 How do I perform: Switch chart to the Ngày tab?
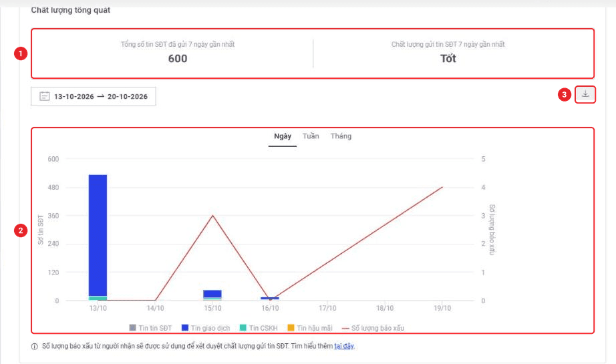coord(283,136)
